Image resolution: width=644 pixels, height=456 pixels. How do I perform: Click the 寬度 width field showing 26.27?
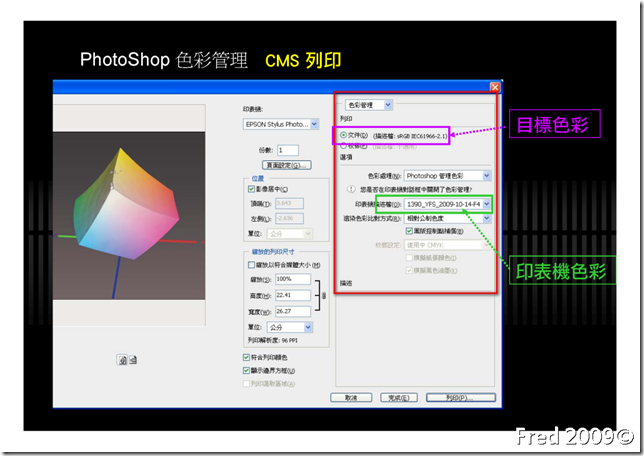pyautogui.click(x=293, y=311)
